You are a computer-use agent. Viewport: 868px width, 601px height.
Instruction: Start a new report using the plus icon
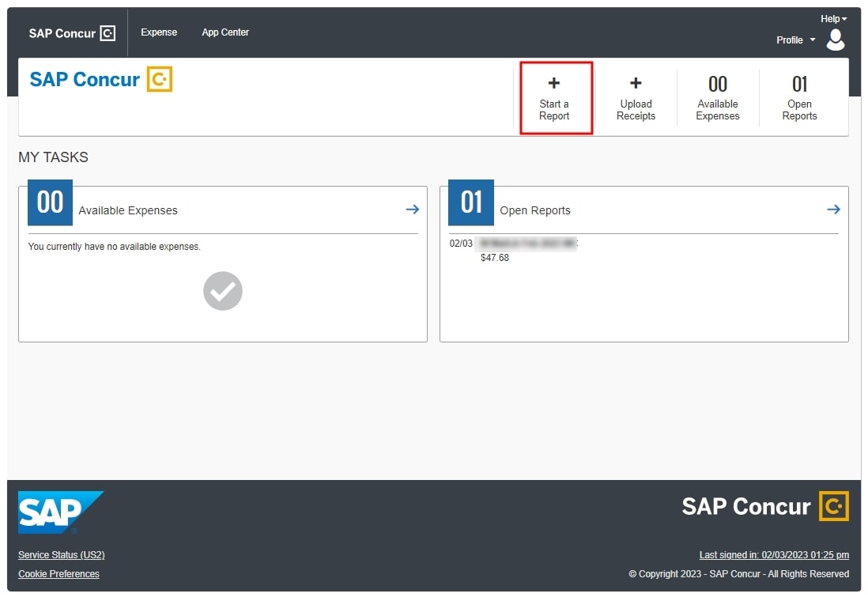point(554,96)
